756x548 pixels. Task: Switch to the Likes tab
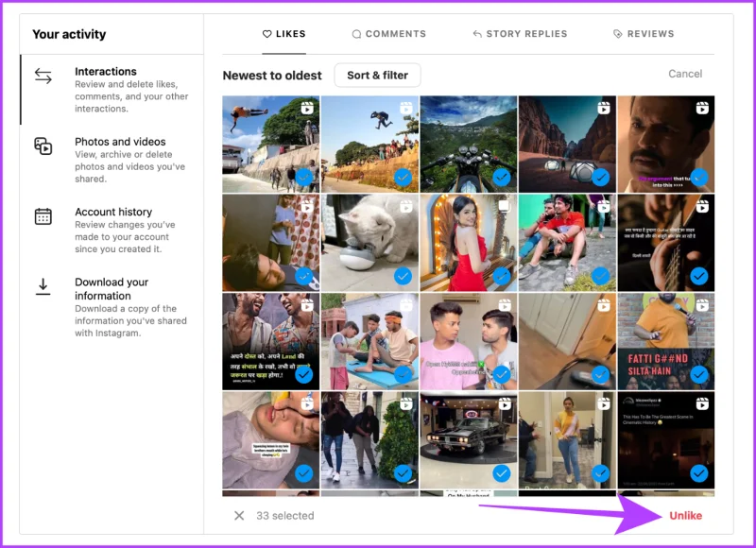pos(284,34)
